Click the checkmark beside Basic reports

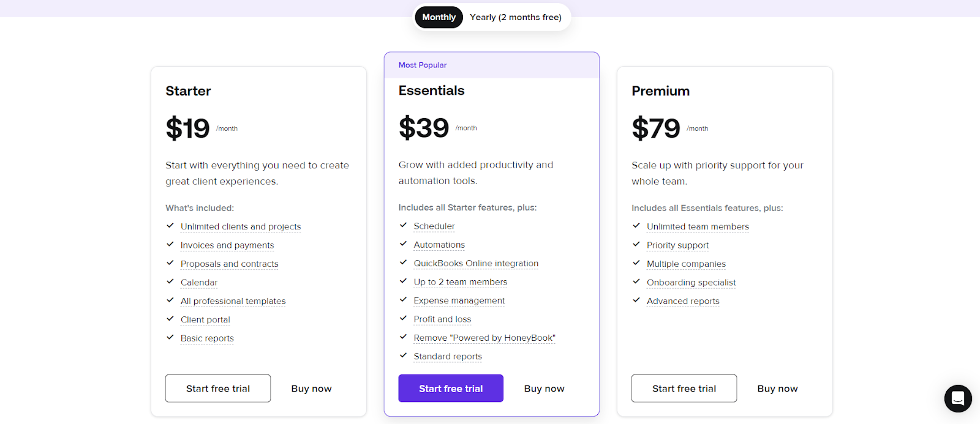point(170,337)
